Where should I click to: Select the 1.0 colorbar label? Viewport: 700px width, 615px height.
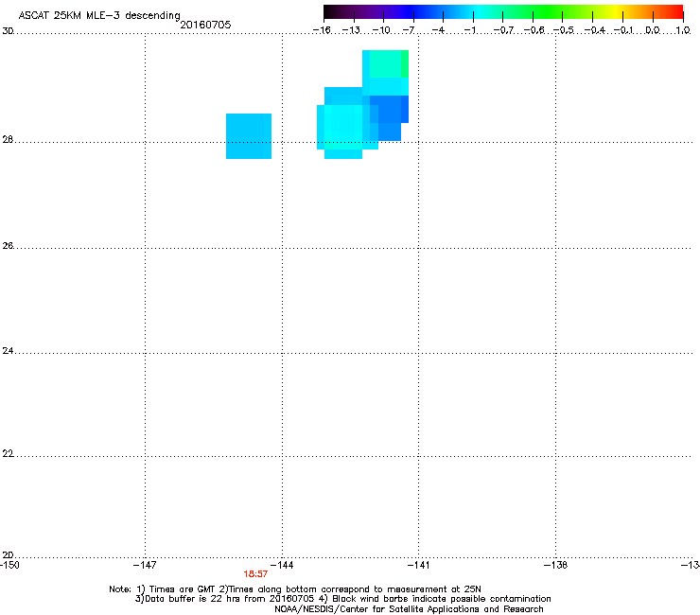(x=683, y=30)
